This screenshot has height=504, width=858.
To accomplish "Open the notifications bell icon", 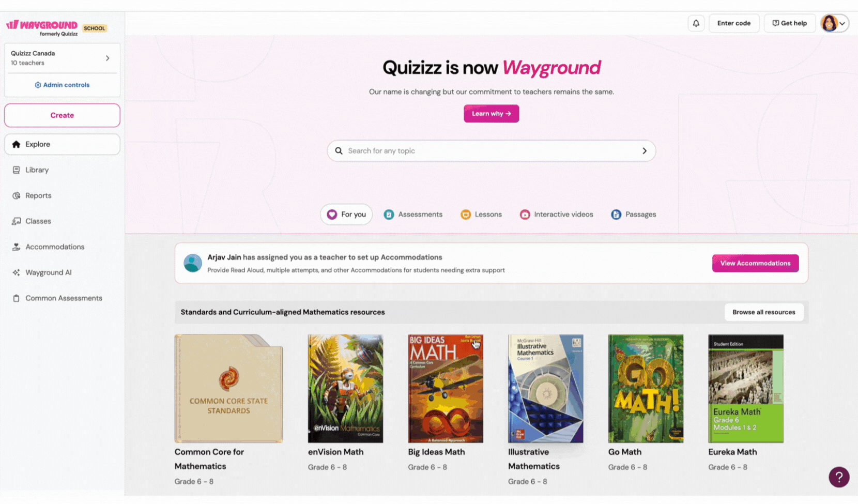I will [696, 23].
